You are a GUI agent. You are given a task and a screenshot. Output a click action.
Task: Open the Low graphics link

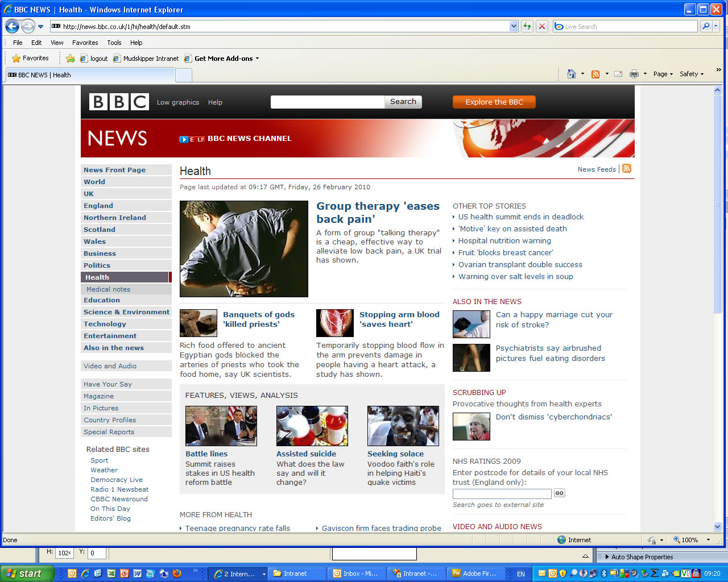pos(178,102)
